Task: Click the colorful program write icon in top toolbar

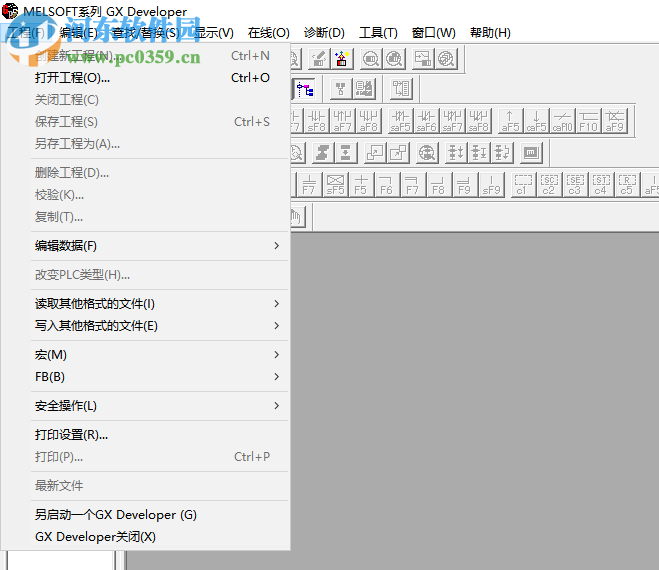Action: tap(342, 58)
